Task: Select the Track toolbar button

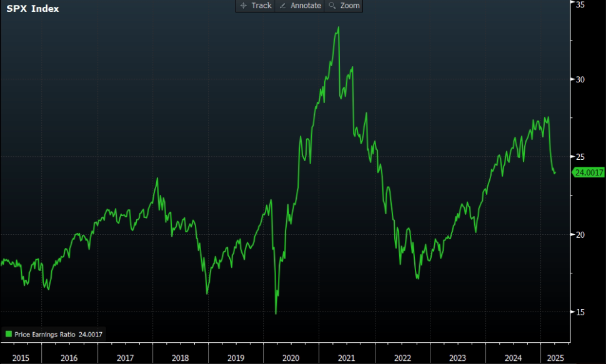Action: pos(256,6)
